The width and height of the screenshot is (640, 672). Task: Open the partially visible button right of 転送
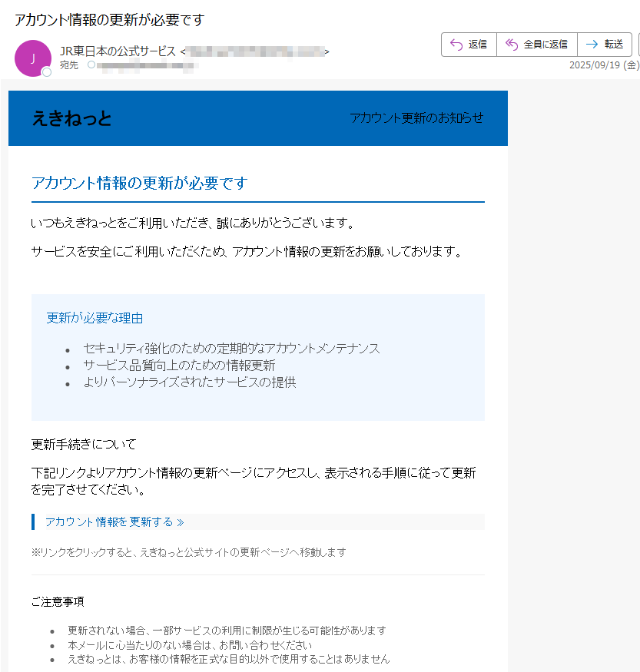coord(637,45)
